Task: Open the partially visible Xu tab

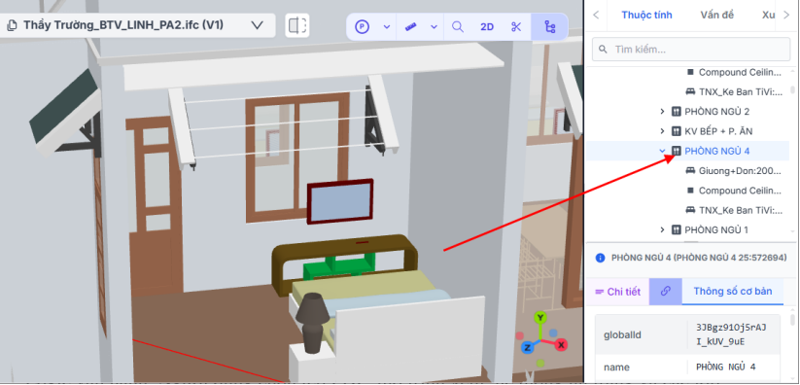Action: [x=768, y=15]
